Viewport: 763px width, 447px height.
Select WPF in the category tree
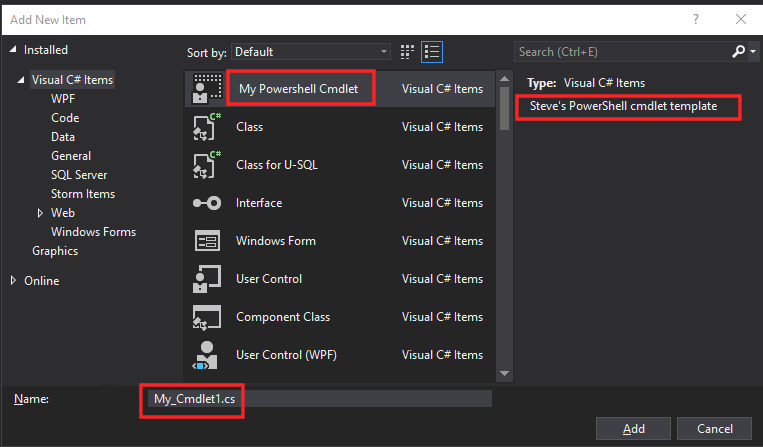(63, 99)
